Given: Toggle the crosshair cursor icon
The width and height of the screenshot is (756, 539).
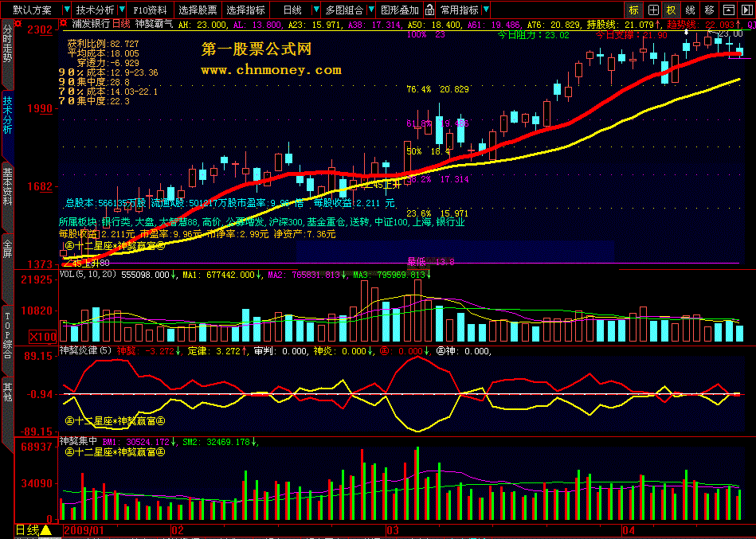Looking at the screenshot, I should click(x=652, y=10).
